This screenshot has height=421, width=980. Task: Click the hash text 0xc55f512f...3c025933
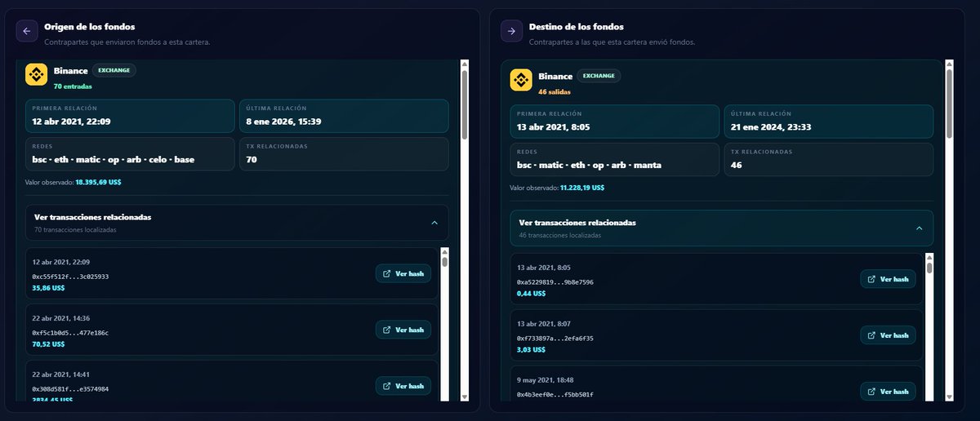pyautogui.click(x=70, y=277)
